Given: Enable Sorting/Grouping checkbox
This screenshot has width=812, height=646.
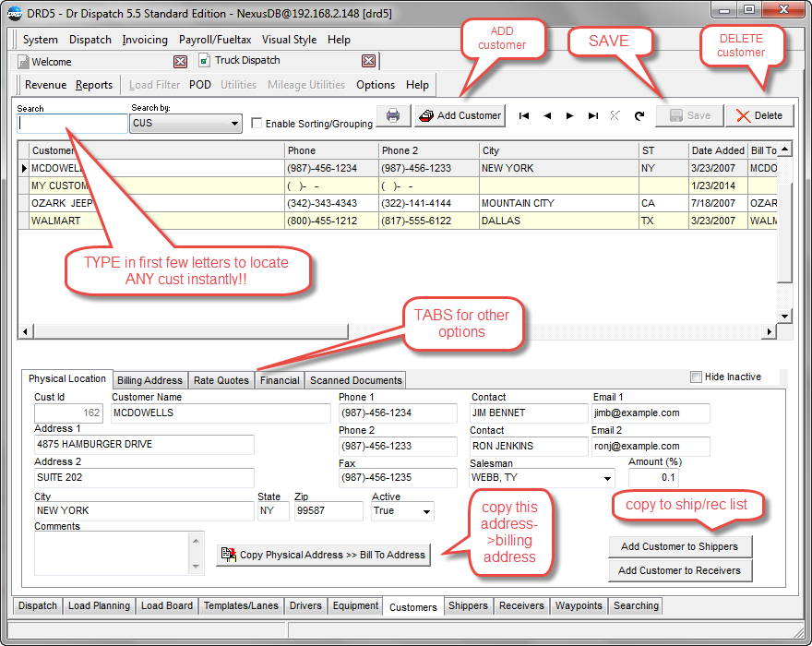Looking at the screenshot, I should [x=257, y=124].
